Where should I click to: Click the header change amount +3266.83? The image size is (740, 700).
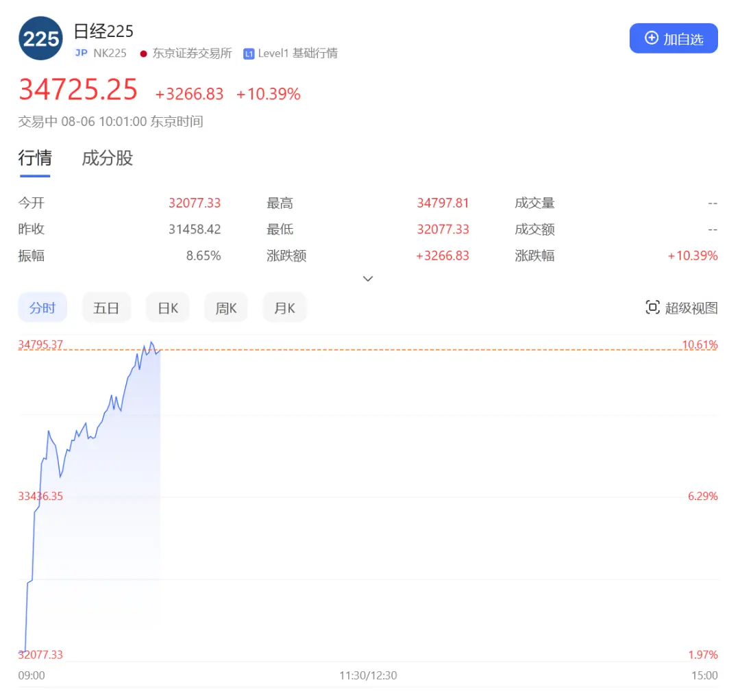pyautogui.click(x=189, y=95)
